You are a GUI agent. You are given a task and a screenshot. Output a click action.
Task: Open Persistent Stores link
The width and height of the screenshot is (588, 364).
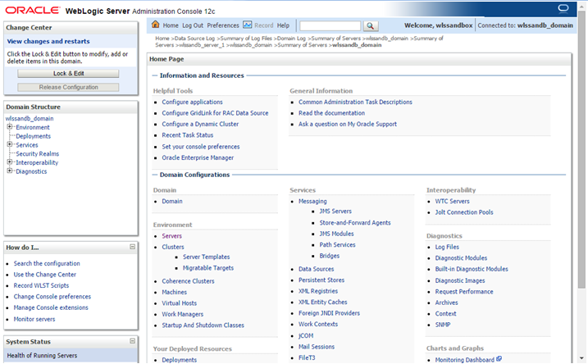point(321,280)
